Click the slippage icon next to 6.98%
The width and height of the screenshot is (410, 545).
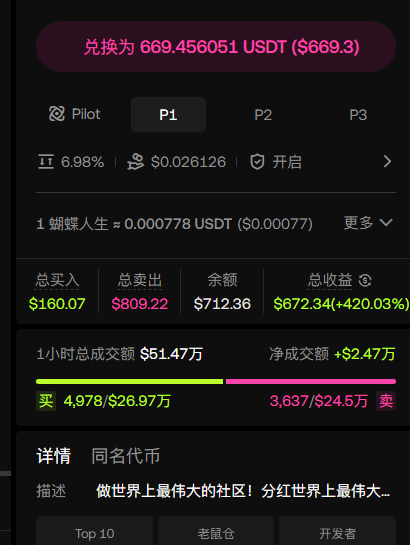coord(46,162)
